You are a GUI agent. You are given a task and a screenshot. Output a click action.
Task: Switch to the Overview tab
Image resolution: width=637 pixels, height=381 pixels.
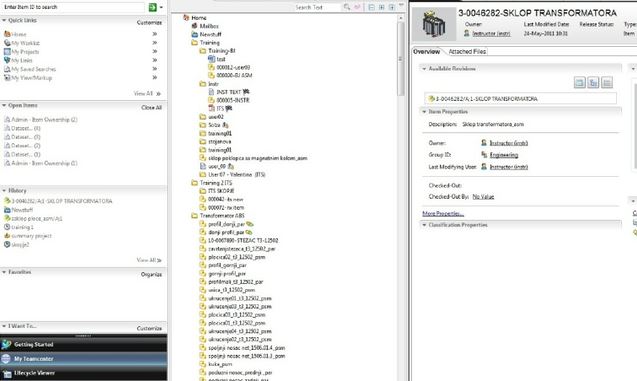click(x=427, y=52)
